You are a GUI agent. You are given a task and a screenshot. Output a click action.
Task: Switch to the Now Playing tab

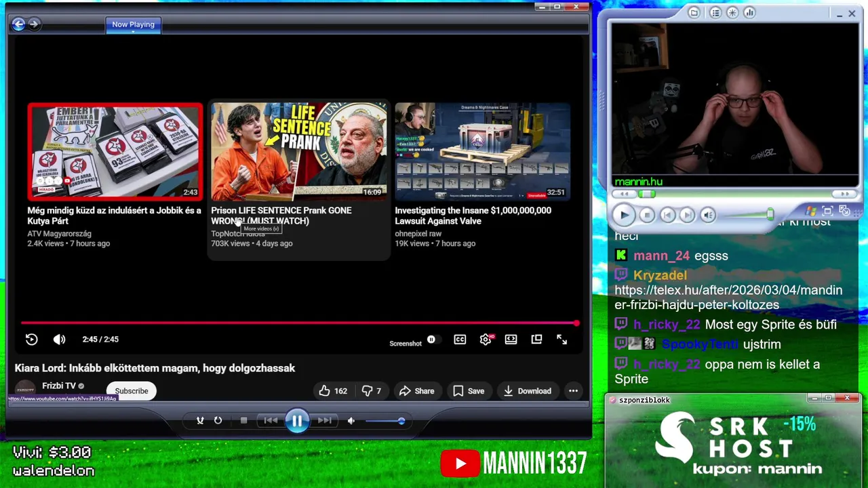coord(133,24)
